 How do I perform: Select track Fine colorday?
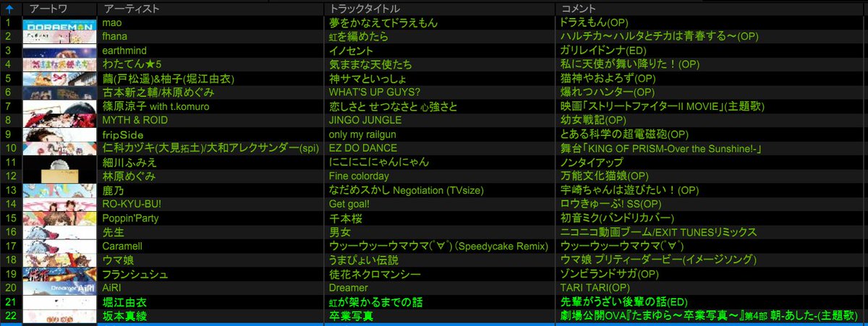point(359,176)
